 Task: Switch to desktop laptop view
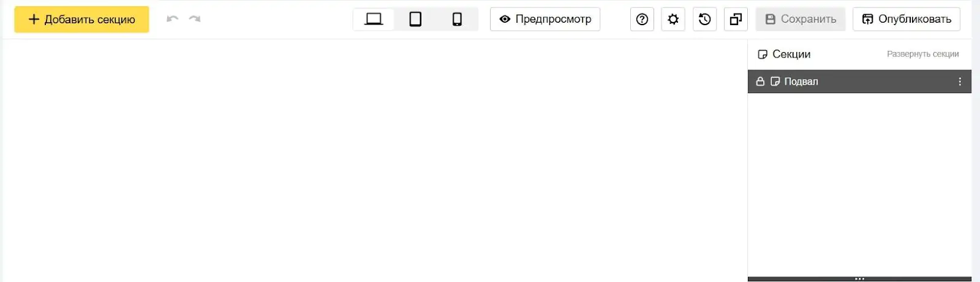click(x=374, y=19)
